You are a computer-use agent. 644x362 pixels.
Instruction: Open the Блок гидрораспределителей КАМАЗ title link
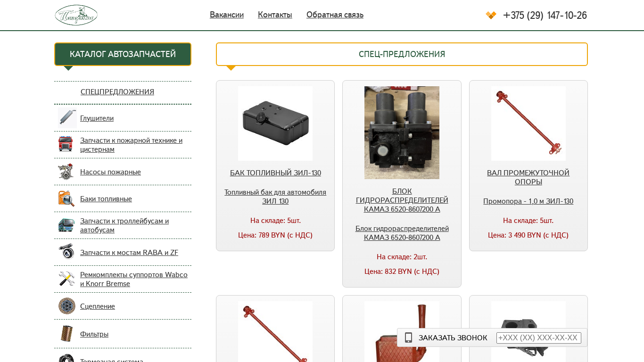[x=402, y=200]
